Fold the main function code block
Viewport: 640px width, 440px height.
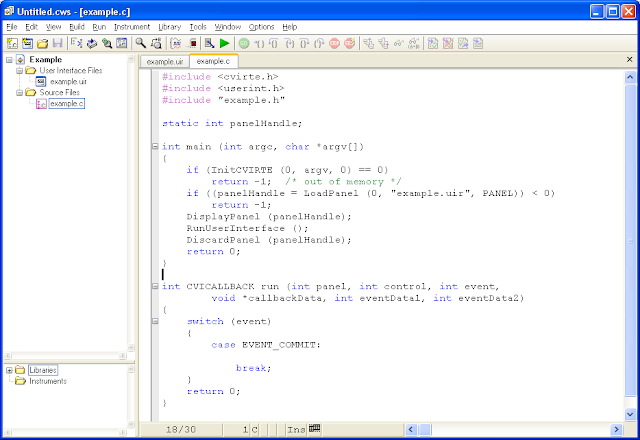click(155, 146)
